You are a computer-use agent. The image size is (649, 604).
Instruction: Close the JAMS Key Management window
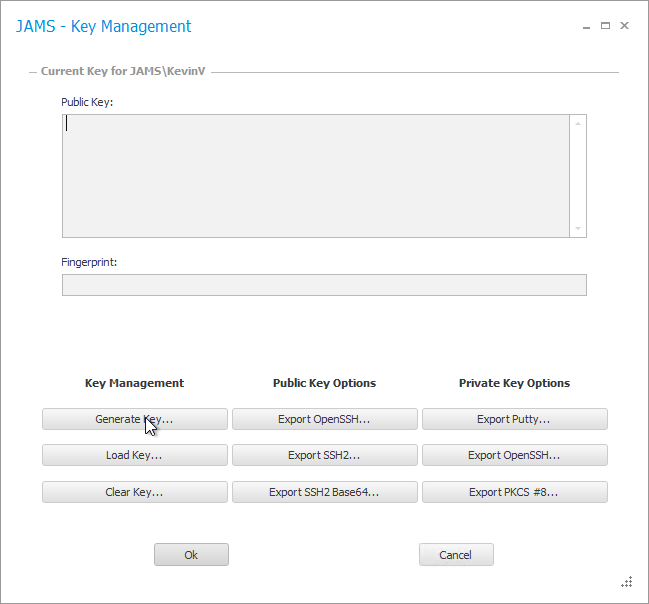pos(624,26)
